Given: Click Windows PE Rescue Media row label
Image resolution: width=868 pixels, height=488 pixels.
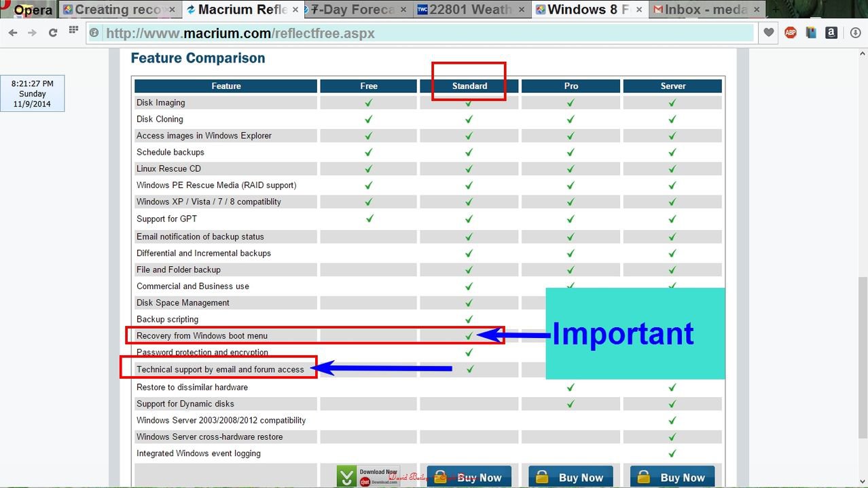Looking at the screenshot, I should click(217, 185).
